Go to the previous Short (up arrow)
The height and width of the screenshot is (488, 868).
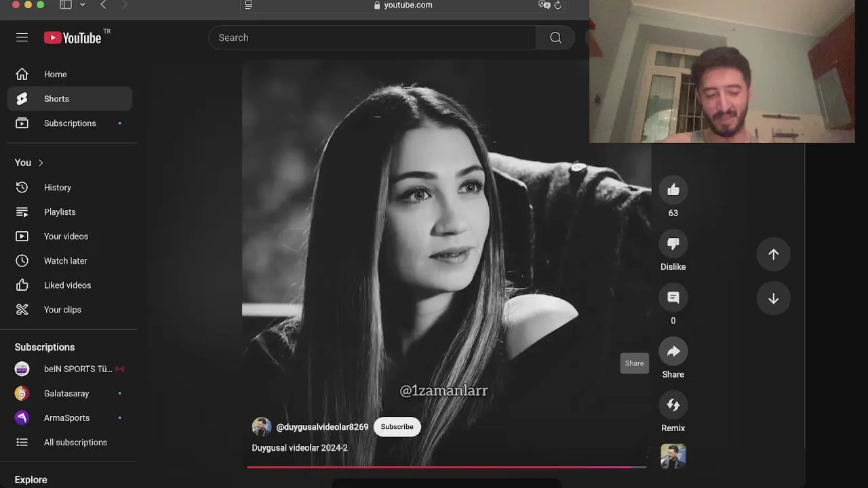pyautogui.click(x=773, y=254)
